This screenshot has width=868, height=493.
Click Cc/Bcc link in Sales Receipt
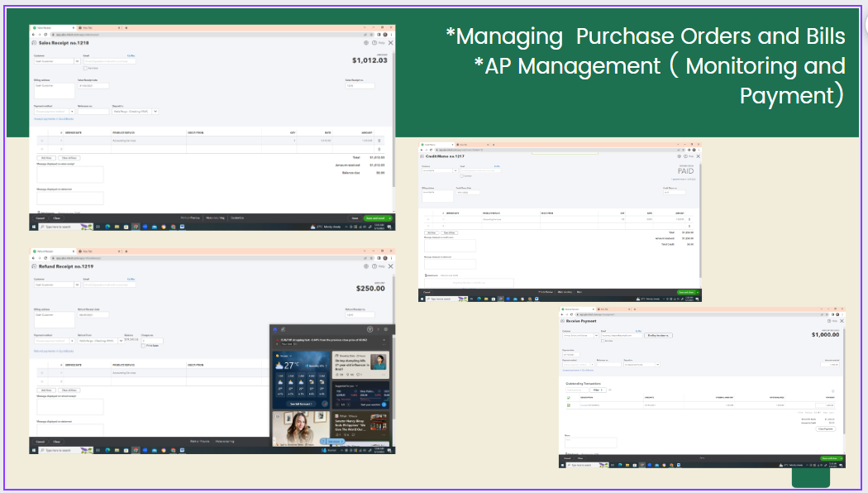(131, 55)
